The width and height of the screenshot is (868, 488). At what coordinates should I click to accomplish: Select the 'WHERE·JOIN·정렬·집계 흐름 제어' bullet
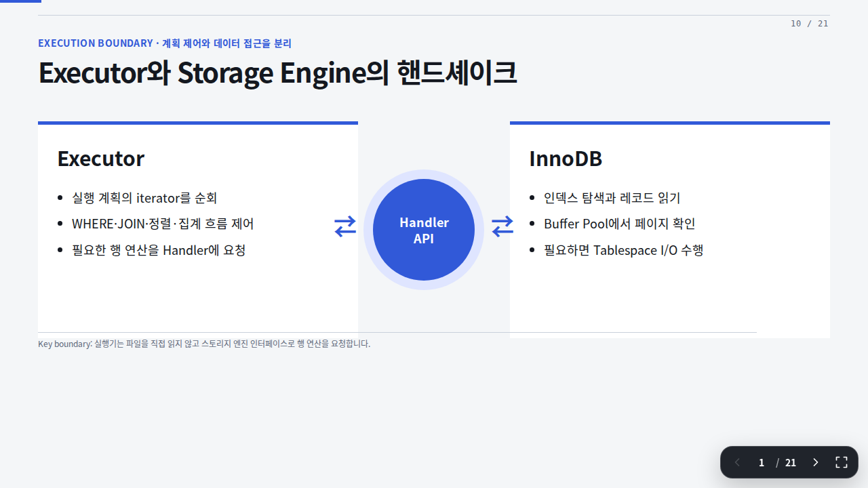pos(163,224)
